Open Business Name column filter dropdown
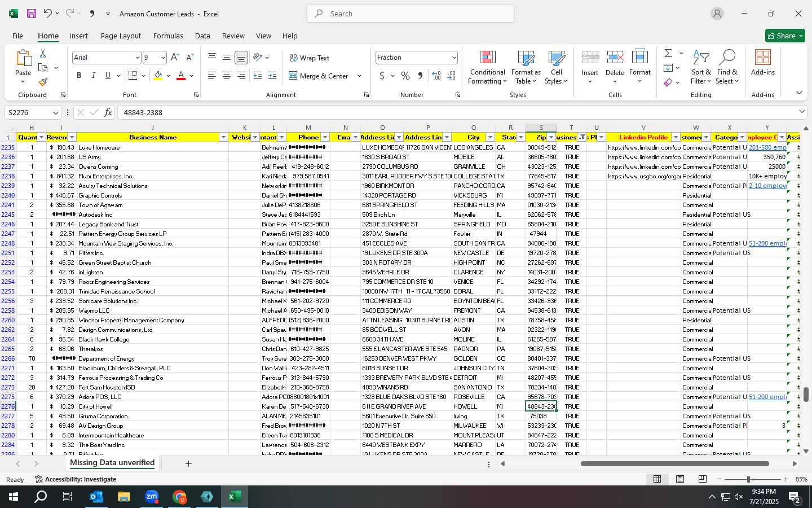Viewport: 812px width, 508px height. [x=223, y=137]
